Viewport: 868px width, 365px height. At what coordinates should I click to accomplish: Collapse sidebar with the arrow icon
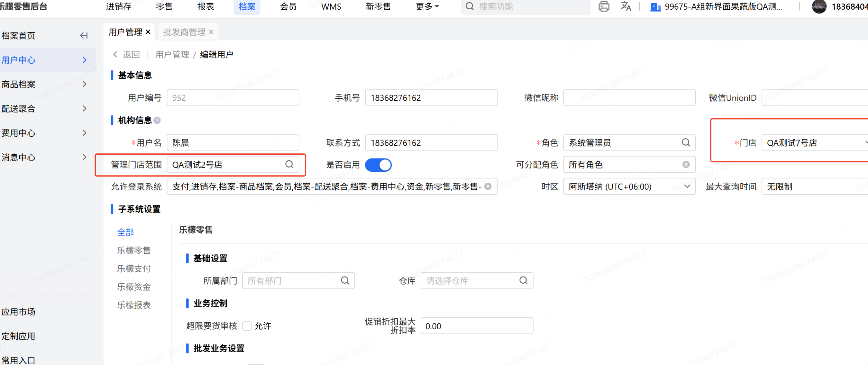pyautogui.click(x=84, y=36)
